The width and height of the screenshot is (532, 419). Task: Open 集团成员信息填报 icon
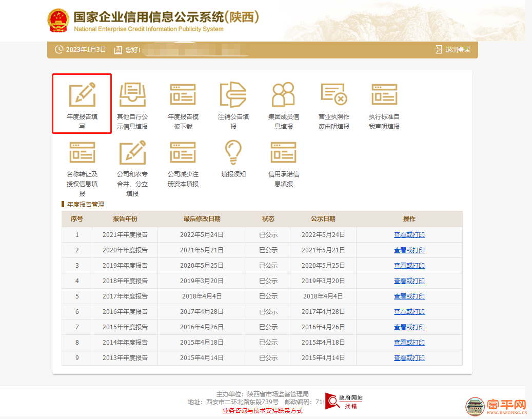point(283,94)
